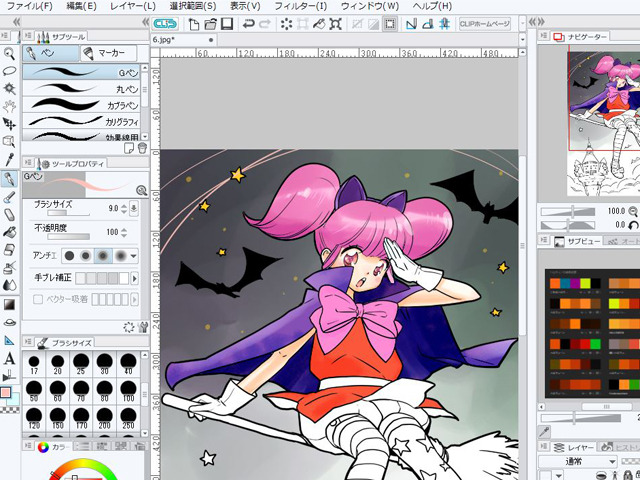Click the CLIPホームページ button

pyautogui.click(x=484, y=24)
